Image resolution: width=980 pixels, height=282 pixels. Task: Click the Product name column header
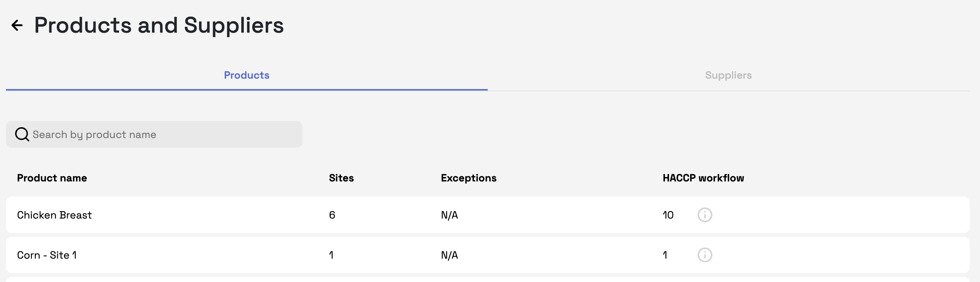click(x=52, y=178)
